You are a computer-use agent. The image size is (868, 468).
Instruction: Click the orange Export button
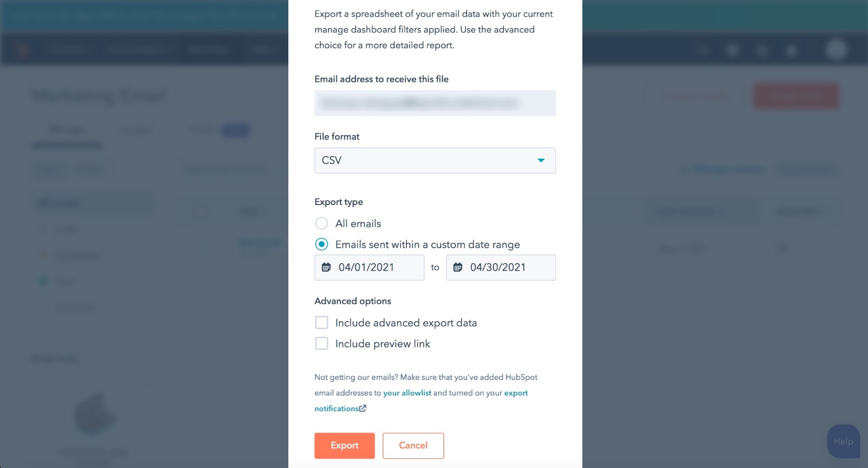(x=344, y=446)
